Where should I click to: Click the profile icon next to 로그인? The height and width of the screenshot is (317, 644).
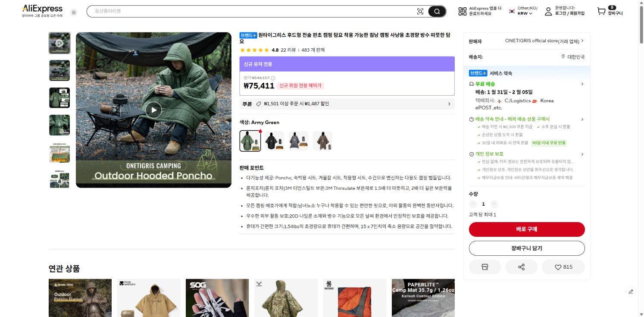tap(548, 11)
